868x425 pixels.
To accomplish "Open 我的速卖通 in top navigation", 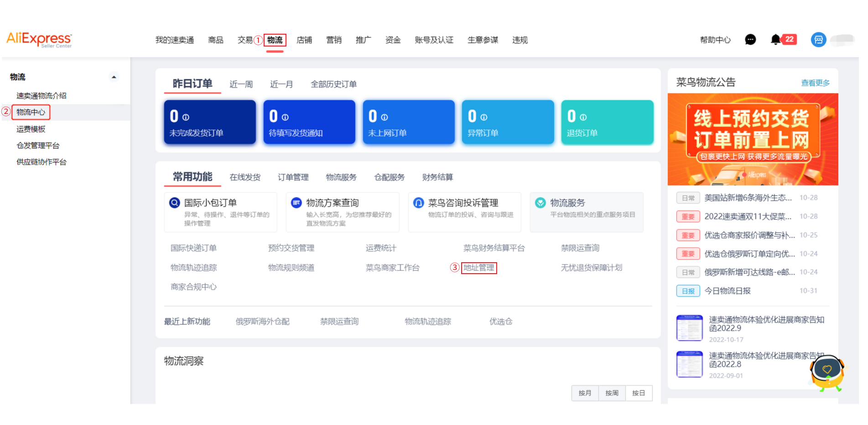I will coord(175,40).
